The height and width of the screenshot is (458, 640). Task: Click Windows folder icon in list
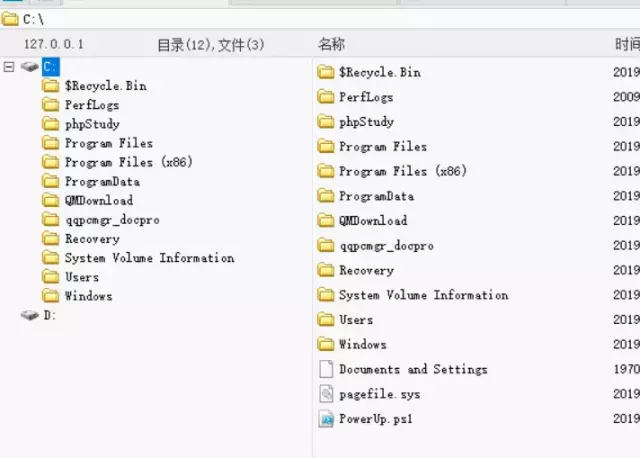pos(326,345)
